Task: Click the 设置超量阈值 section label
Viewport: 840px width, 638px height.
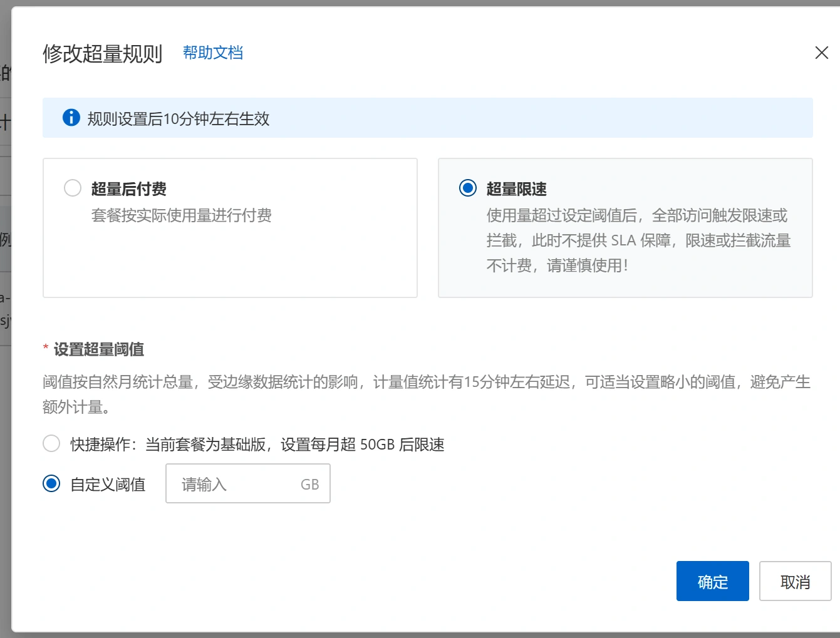Action: point(99,349)
